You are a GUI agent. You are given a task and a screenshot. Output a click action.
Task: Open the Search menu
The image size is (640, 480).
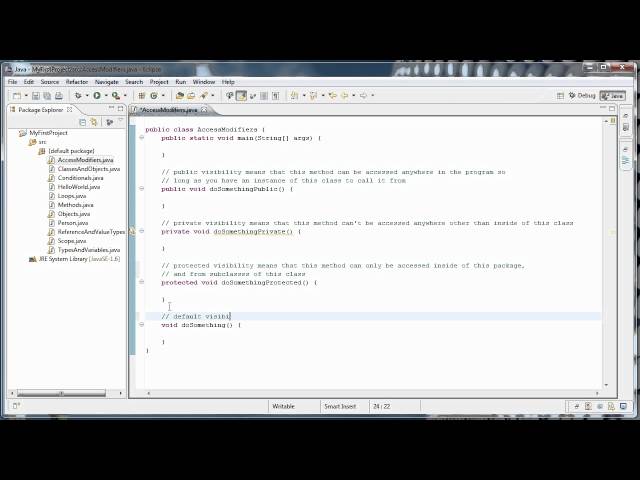pyautogui.click(x=134, y=82)
